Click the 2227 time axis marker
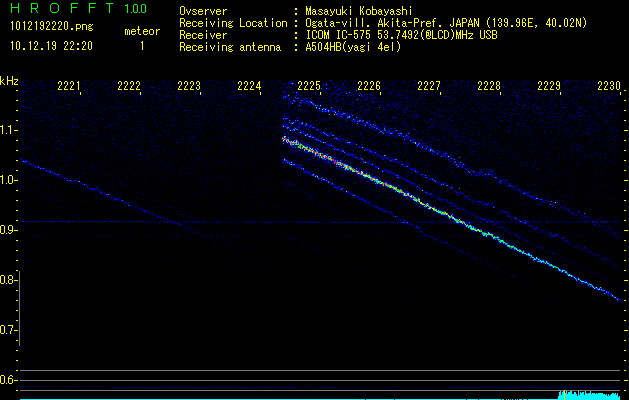The image size is (629, 400). coord(429,85)
